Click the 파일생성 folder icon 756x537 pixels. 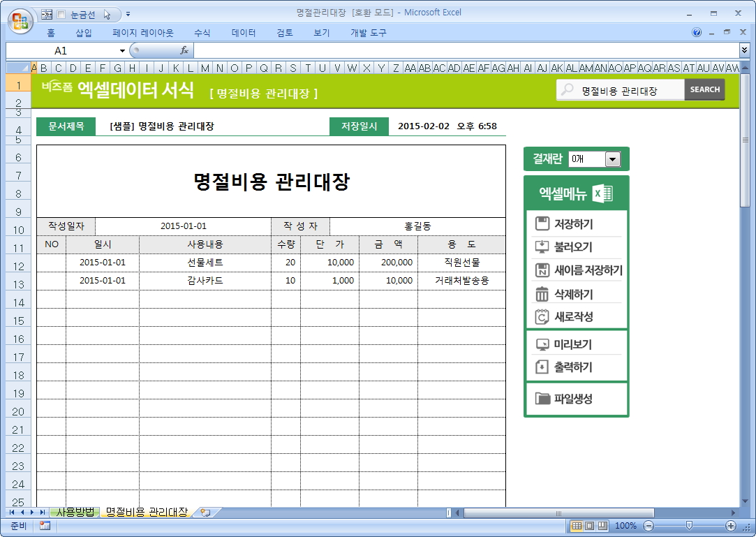(542, 399)
